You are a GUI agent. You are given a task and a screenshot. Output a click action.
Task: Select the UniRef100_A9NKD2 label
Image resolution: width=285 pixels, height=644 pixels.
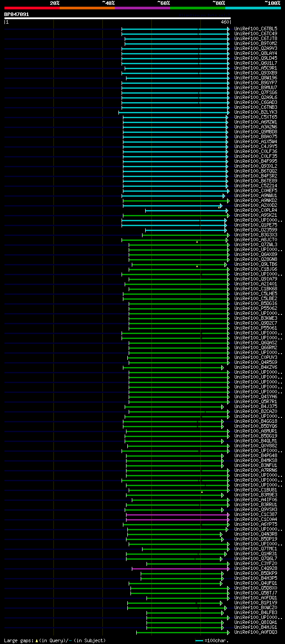pyautogui.click(x=256, y=200)
